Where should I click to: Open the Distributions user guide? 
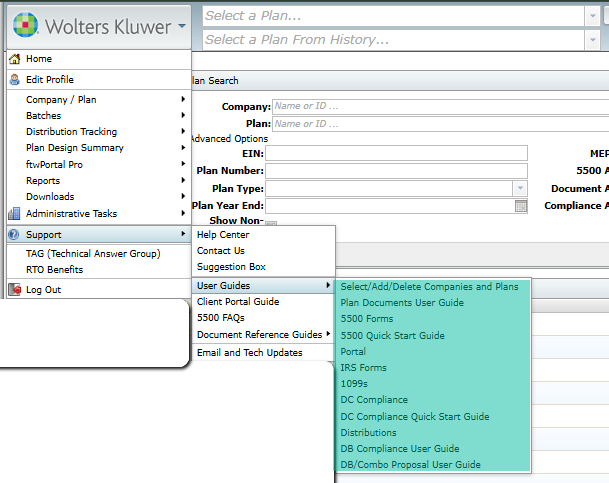433,433
